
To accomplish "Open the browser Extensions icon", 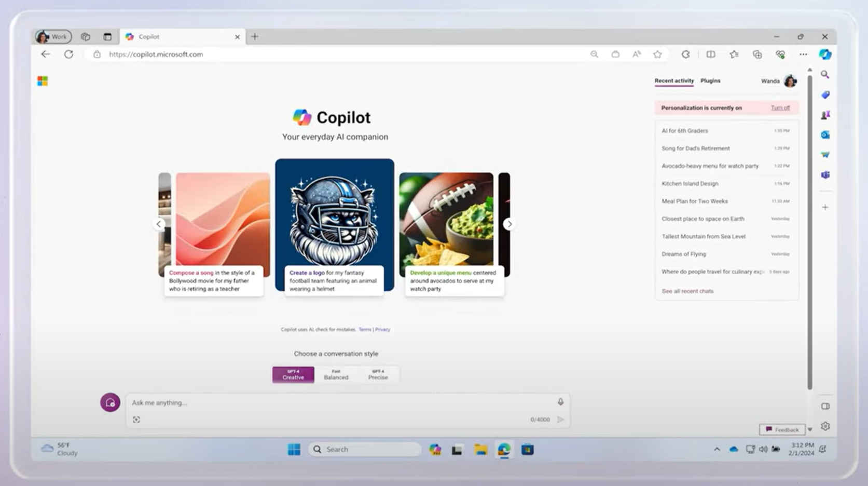I will point(685,54).
